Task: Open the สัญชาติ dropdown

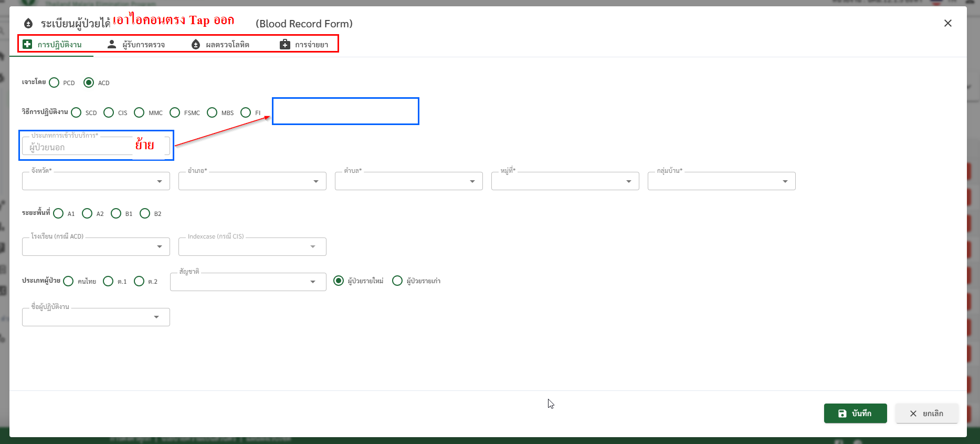Action: pyautogui.click(x=248, y=282)
